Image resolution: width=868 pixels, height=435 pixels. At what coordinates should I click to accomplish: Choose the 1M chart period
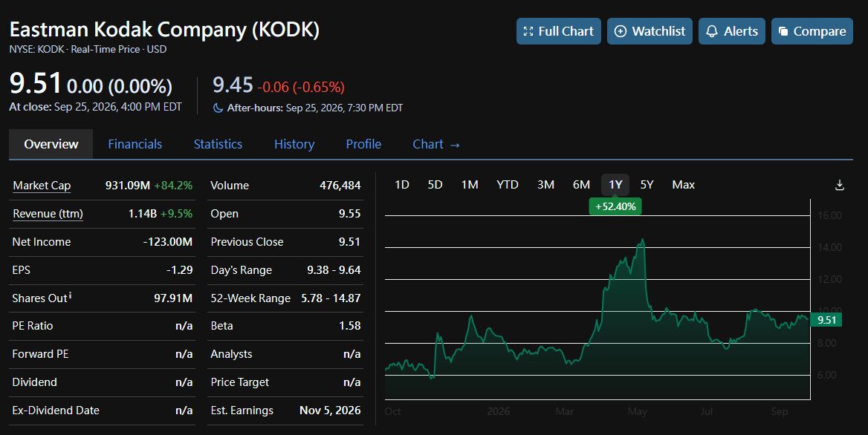[x=470, y=185]
